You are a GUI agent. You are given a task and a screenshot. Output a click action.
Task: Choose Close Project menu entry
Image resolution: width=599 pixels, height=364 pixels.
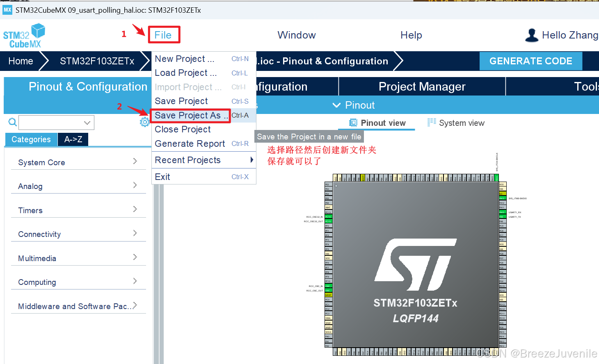(x=203, y=130)
